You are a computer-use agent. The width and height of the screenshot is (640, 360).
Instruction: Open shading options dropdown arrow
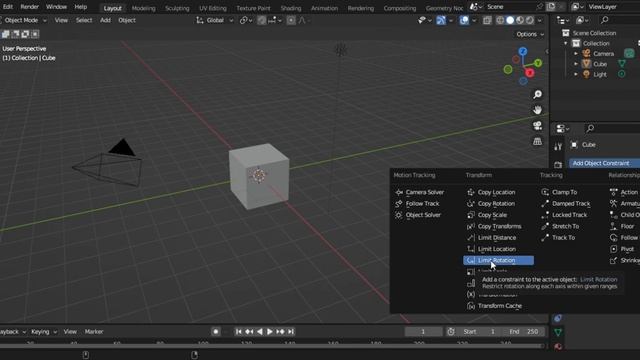point(540,20)
